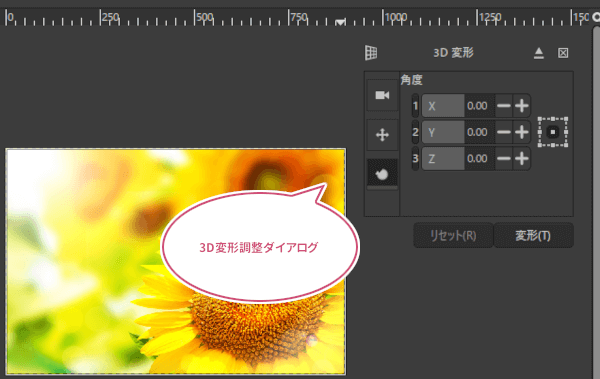Click the リセット(R) reset button

(x=453, y=235)
